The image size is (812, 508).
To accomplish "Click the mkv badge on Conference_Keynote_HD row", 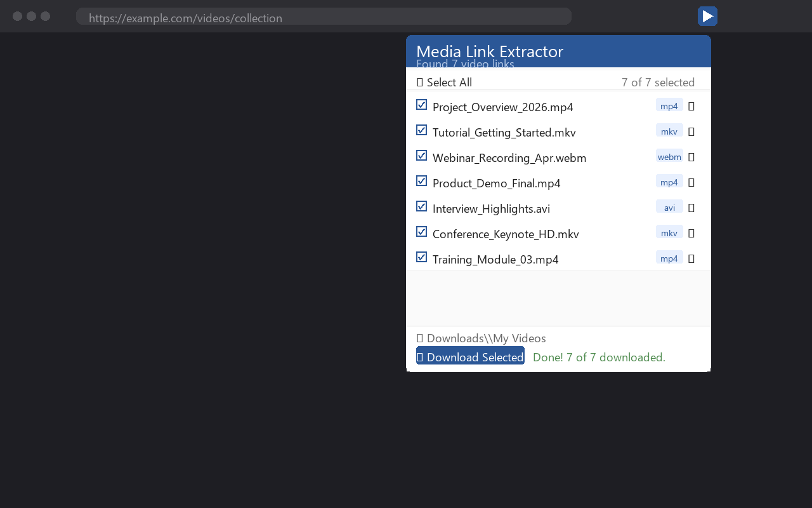I will tap(669, 232).
